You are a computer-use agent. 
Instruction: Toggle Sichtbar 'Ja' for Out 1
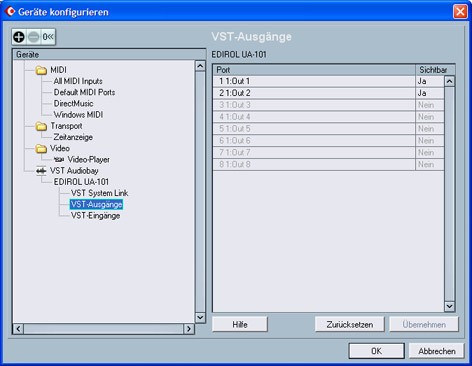pos(430,81)
